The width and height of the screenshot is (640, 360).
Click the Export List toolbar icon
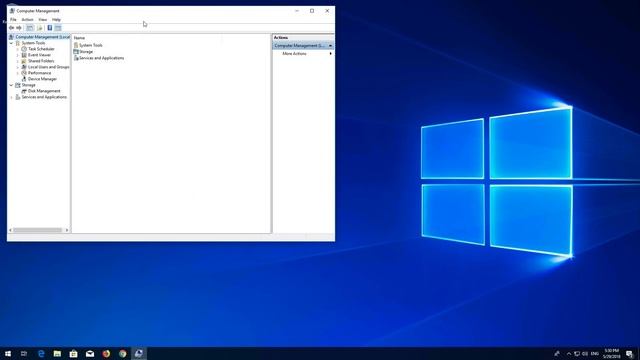[40, 28]
